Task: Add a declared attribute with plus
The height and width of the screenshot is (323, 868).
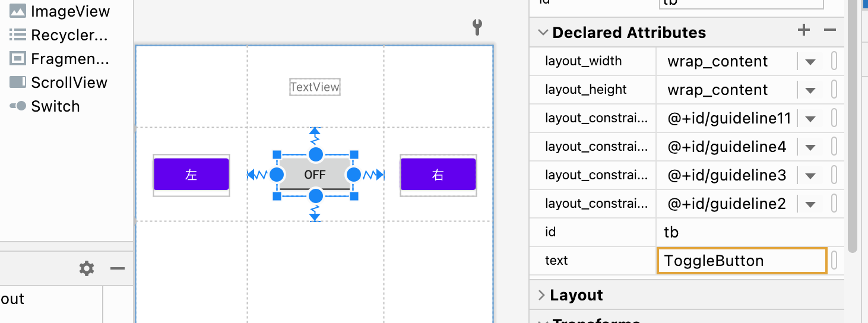Action: [x=804, y=30]
